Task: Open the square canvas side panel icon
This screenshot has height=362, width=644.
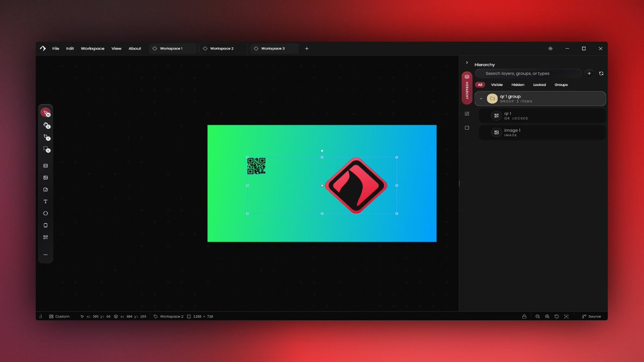Action: click(467, 128)
